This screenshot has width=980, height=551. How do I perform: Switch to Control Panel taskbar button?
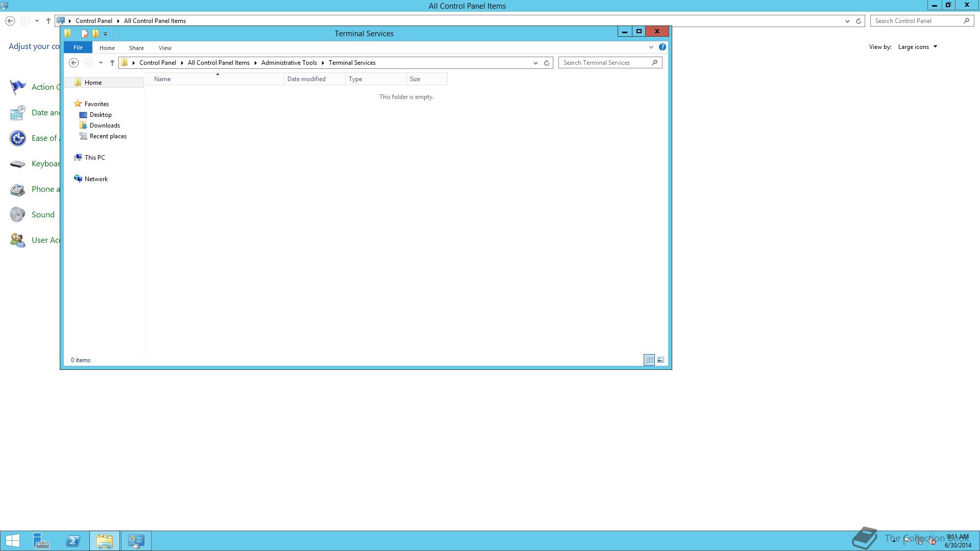[x=136, y=541]
